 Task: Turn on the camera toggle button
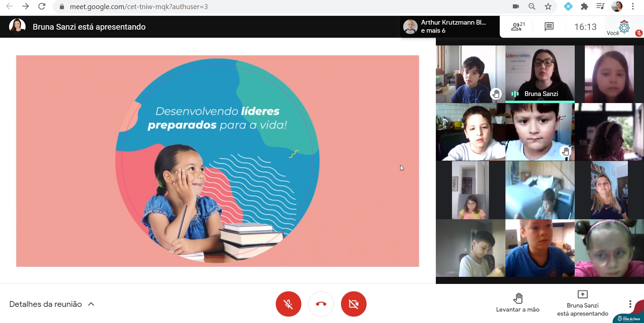353,304
